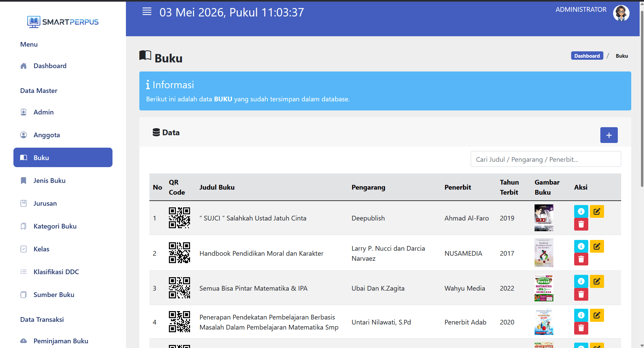Viewport: 644px width, 348px height.
Task: Click the SmartPerpus logo
Action: click(x=63, y=22)
